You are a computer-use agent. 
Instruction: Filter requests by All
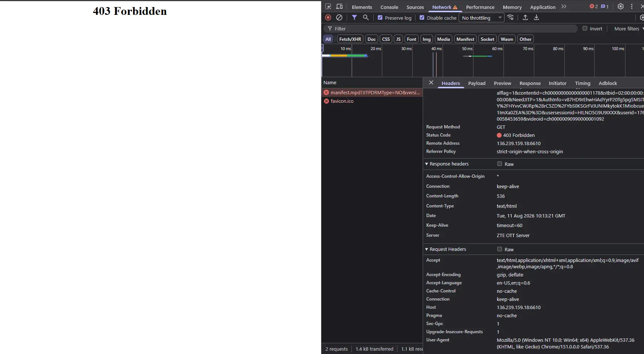328,39
